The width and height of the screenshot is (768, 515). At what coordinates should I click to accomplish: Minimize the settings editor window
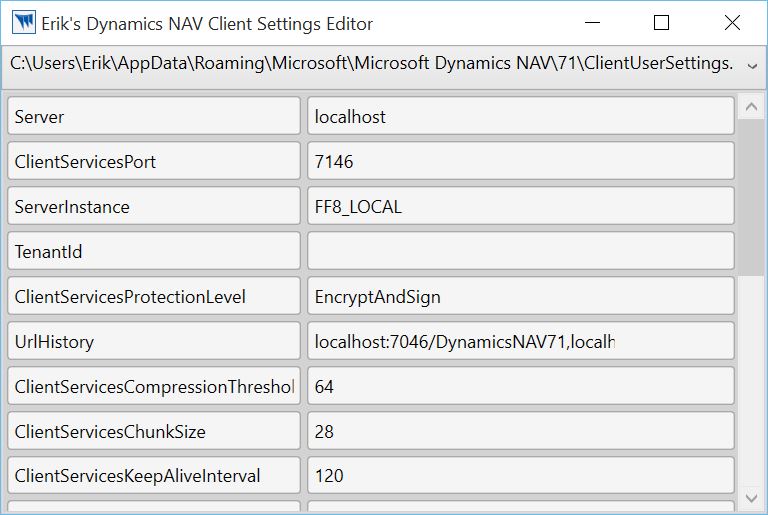(592, 23)
